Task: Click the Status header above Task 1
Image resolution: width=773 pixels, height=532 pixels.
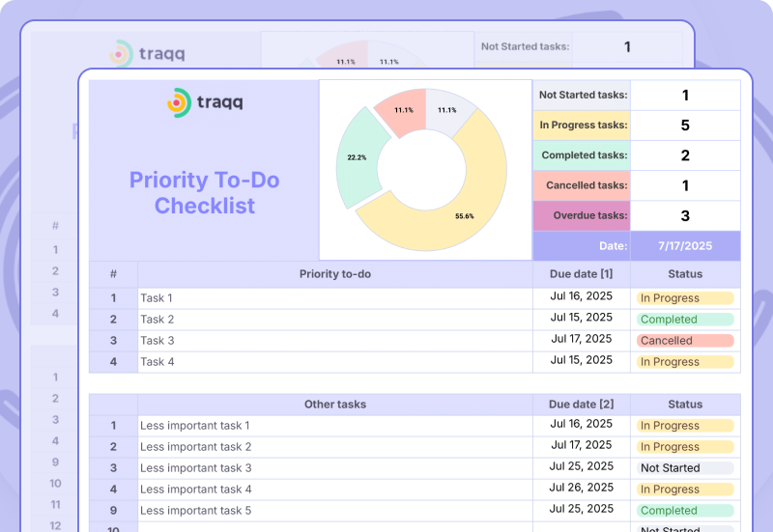Action: click(685, 274)
